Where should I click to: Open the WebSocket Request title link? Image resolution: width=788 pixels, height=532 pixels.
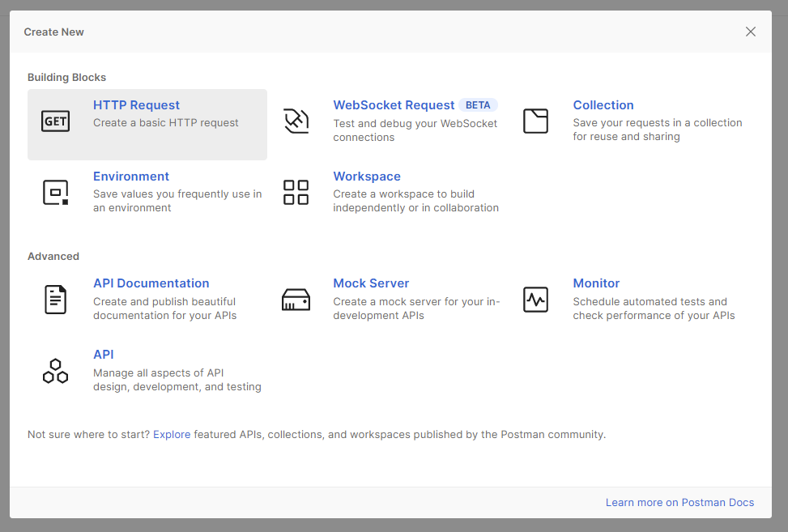(394, 105)
